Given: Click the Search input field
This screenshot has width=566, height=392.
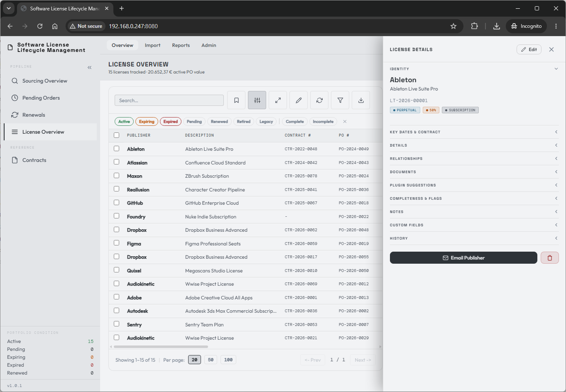Looking at the screenshot, I should pos(169,100).
